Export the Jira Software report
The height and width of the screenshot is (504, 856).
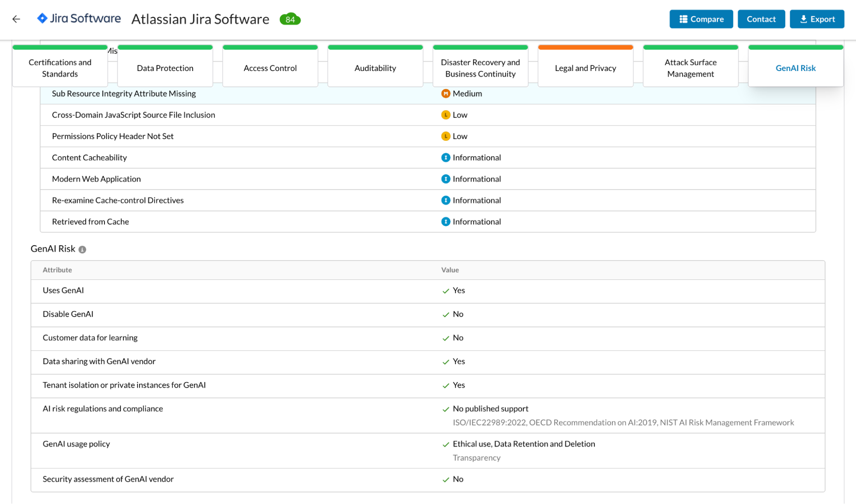[817, 19]
